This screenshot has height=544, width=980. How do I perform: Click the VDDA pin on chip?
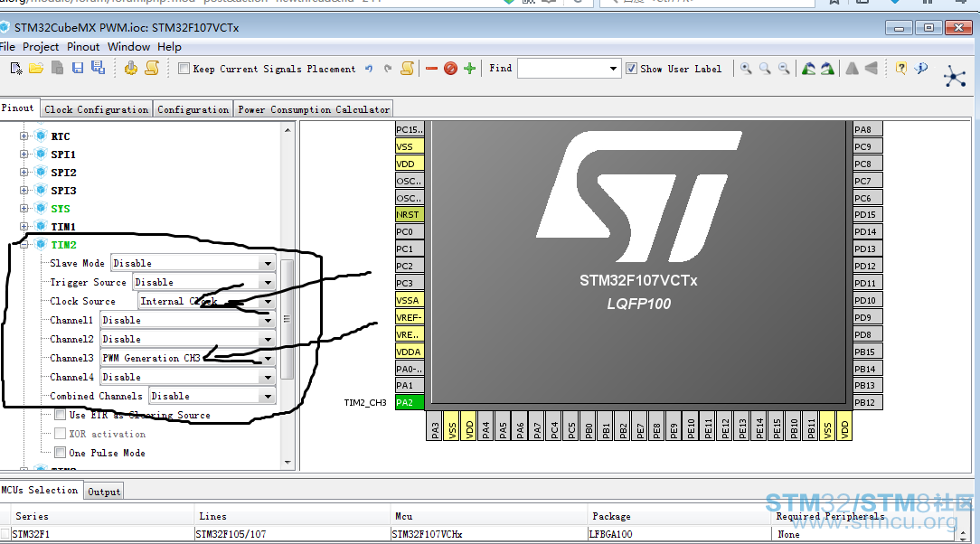(x=410, y=352)
